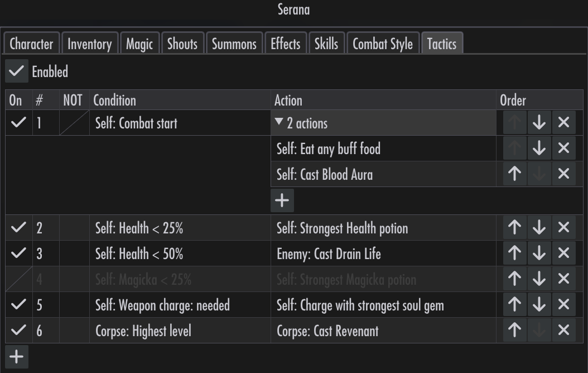Image resolution: width=588 pixels, height=373 pixels.
Task: Remove the Eat any buff food action
Action: click(563, 148)
